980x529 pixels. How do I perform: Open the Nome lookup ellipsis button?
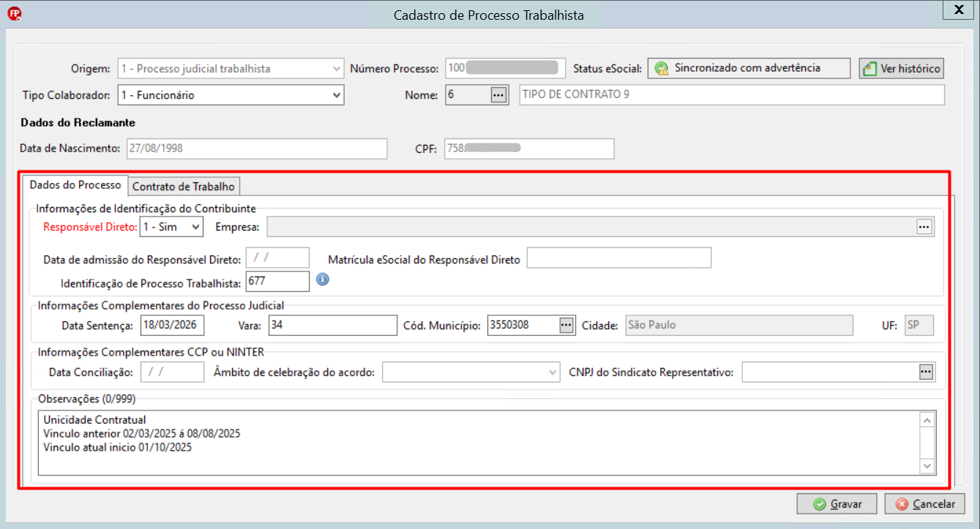(x=498, y=95)
